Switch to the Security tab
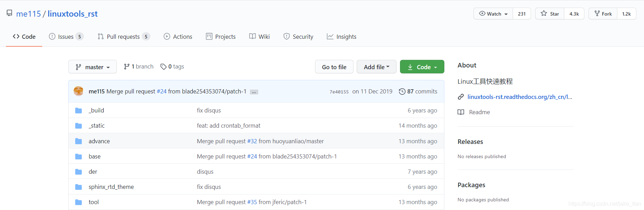This screenshot has height=210, width=644. click(x=298, y=37)
